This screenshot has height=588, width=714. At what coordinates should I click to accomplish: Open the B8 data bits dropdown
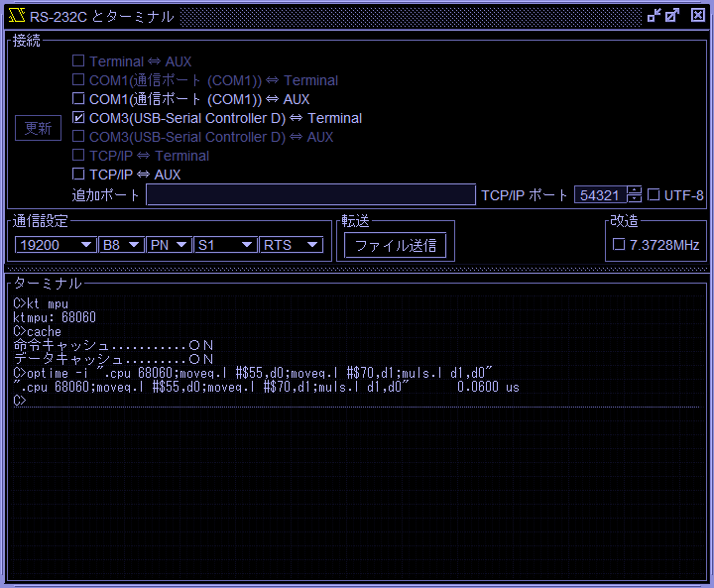(122, 245)
